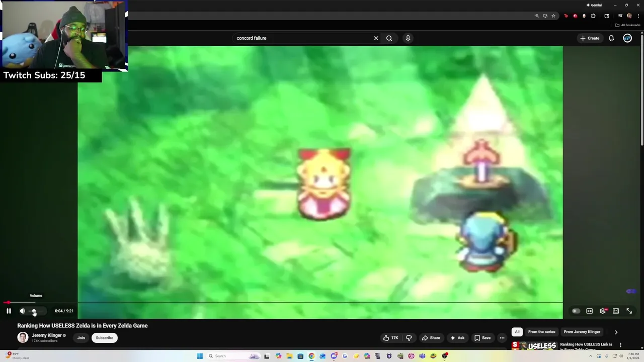
Task: Click the YouTube search magnifier button
Action: (x=389, y=38)
